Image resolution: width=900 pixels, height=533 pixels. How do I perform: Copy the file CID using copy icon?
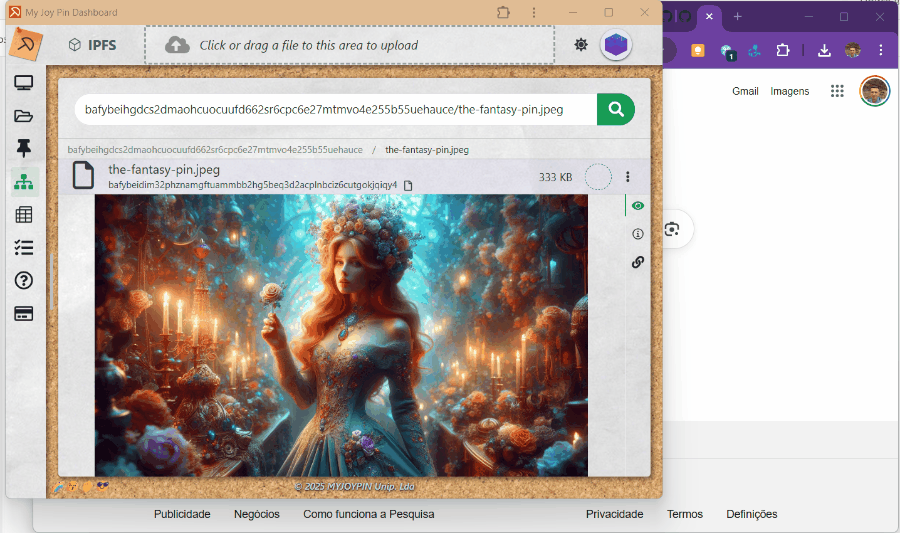coord(408,185)
